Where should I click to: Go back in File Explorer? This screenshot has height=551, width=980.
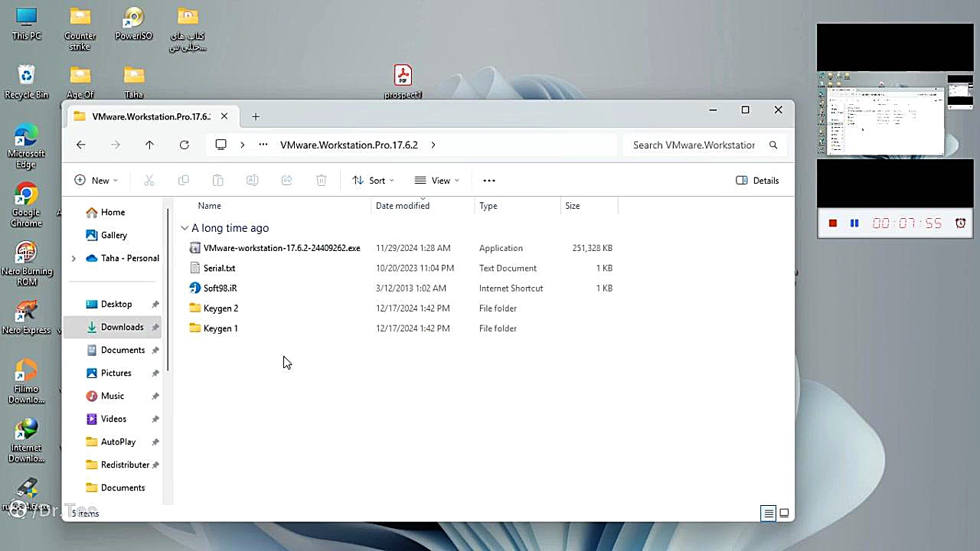click(x=81, y=145)
